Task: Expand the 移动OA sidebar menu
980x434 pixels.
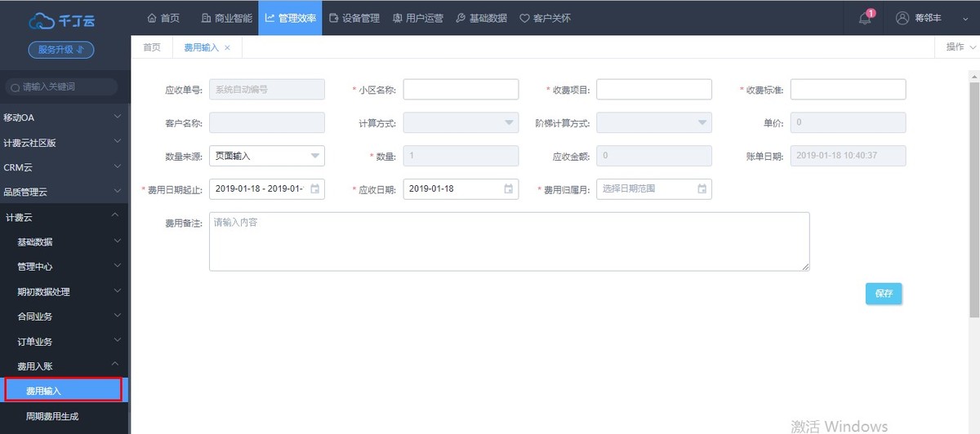Action: click(x=65, y=117)
